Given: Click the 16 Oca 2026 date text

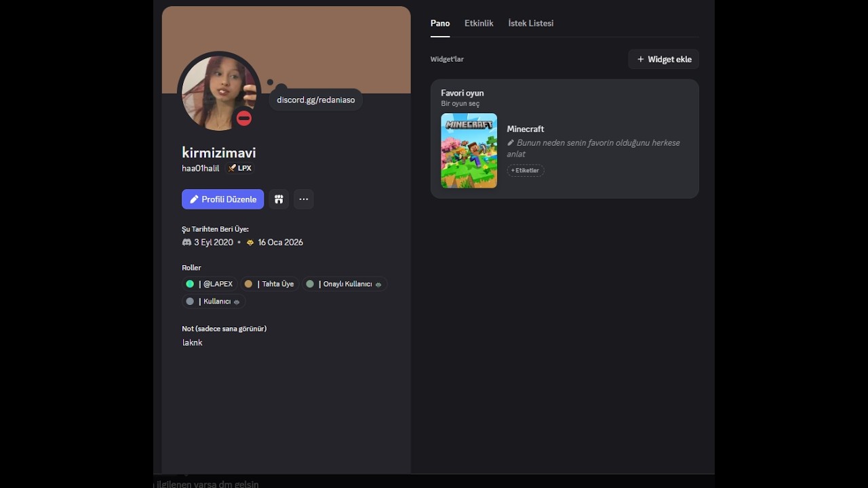Looking at the screenshot, I should pyautogui.click(x=280, y=242).
